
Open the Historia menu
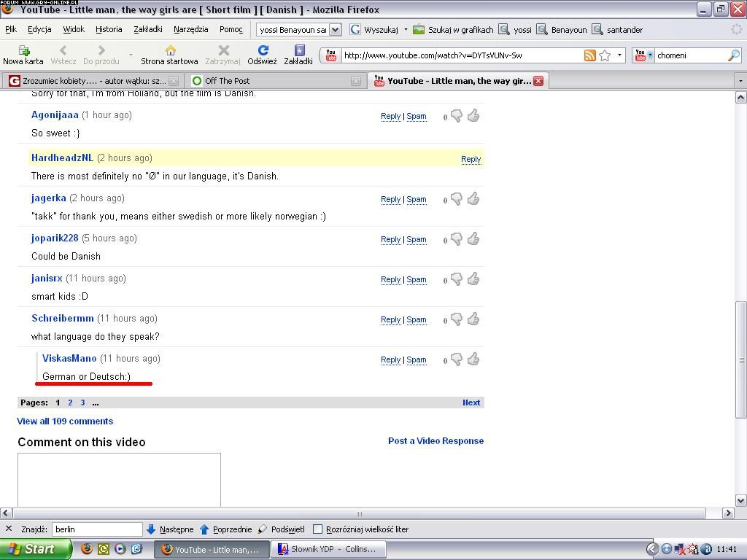[109, 29]
